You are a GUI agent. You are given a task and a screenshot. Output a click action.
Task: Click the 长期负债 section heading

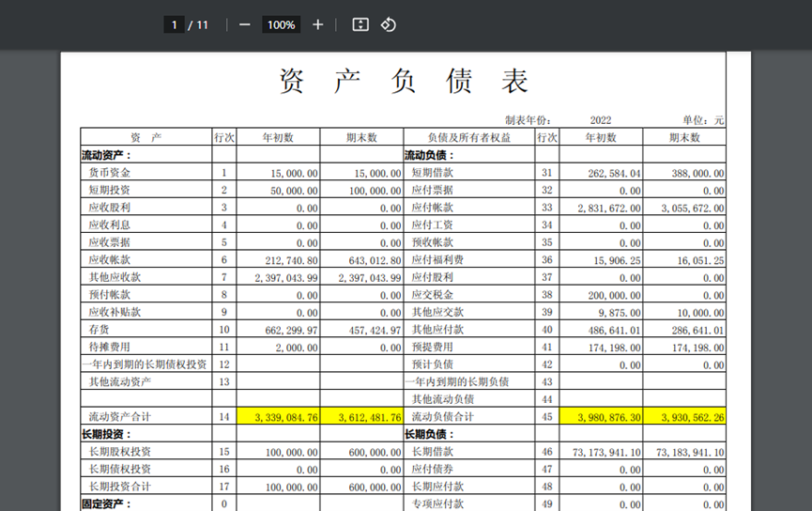(429, 434)
